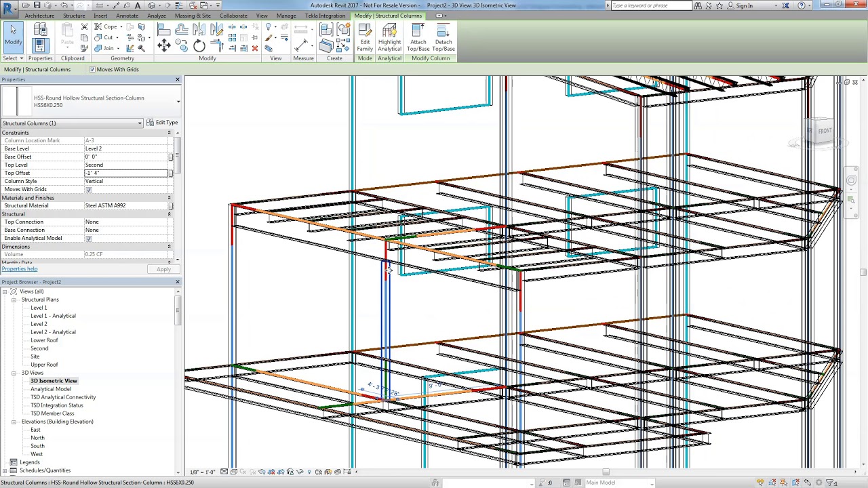Click the scissors Cut to clipboard icon
The image size is (868, 488).
coord(84,26)
